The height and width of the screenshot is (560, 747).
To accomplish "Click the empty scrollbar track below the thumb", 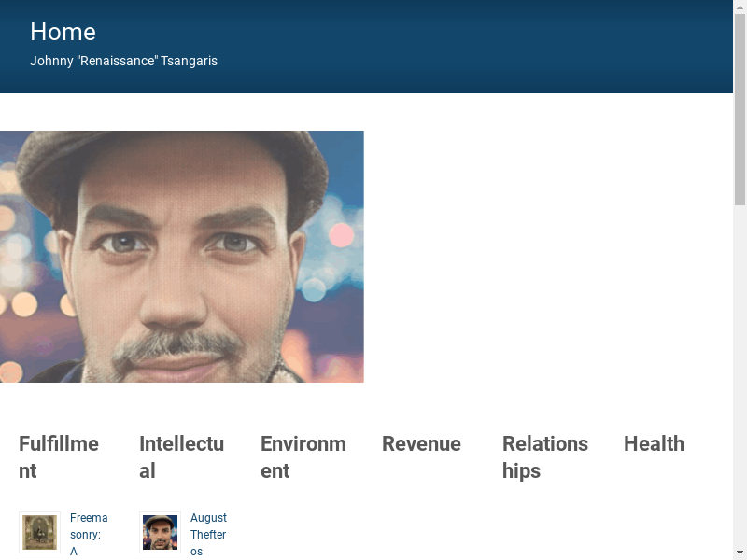I will (740, 373).
